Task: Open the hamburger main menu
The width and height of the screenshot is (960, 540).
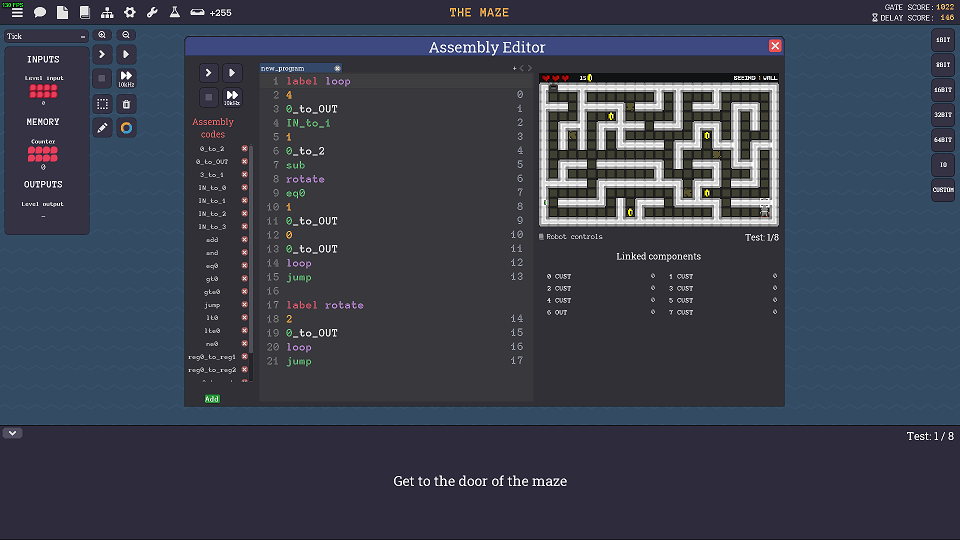Action: [x=17, y=13]
